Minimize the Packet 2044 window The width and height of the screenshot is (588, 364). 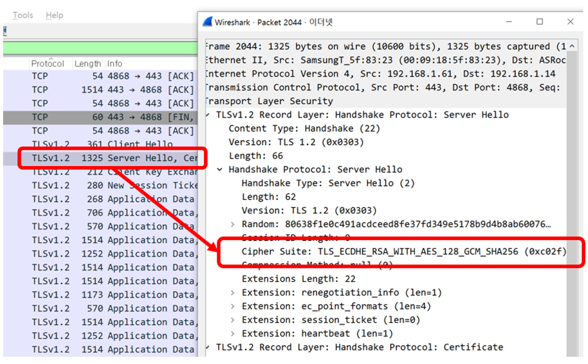(509, 22)
